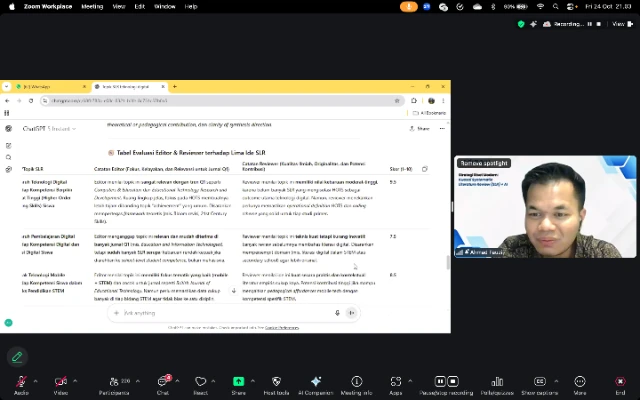The height and width of the screenshot is (400, 640).
Task: Click the green Share screen icon
Action: [238, 381]
